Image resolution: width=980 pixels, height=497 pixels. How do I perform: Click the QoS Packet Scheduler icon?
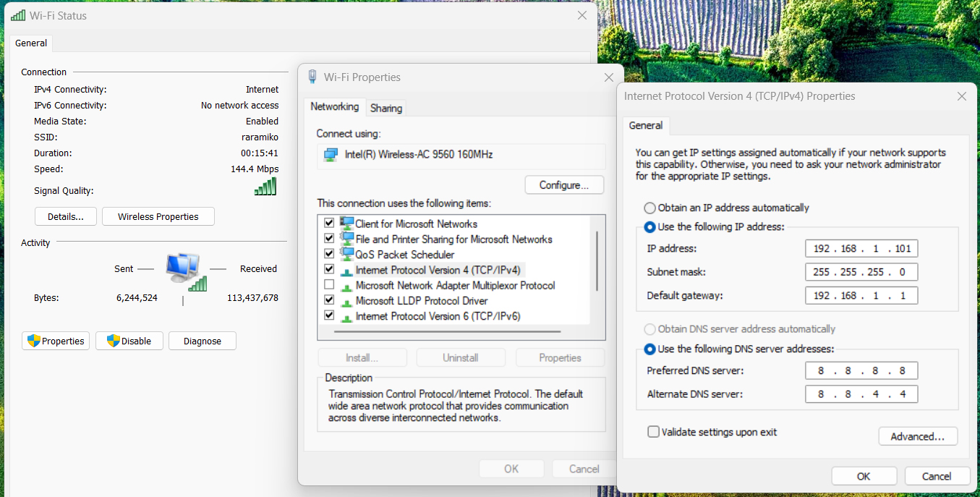click(x=346, y=255)
